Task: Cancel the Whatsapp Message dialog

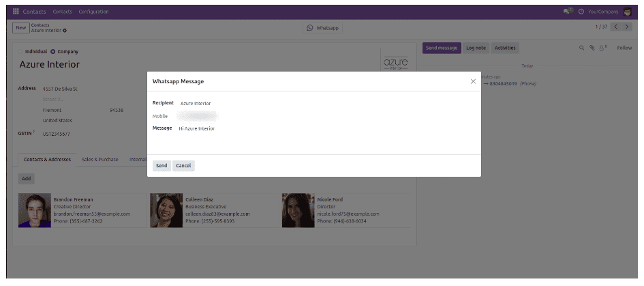Action: [x=183, y=166]
